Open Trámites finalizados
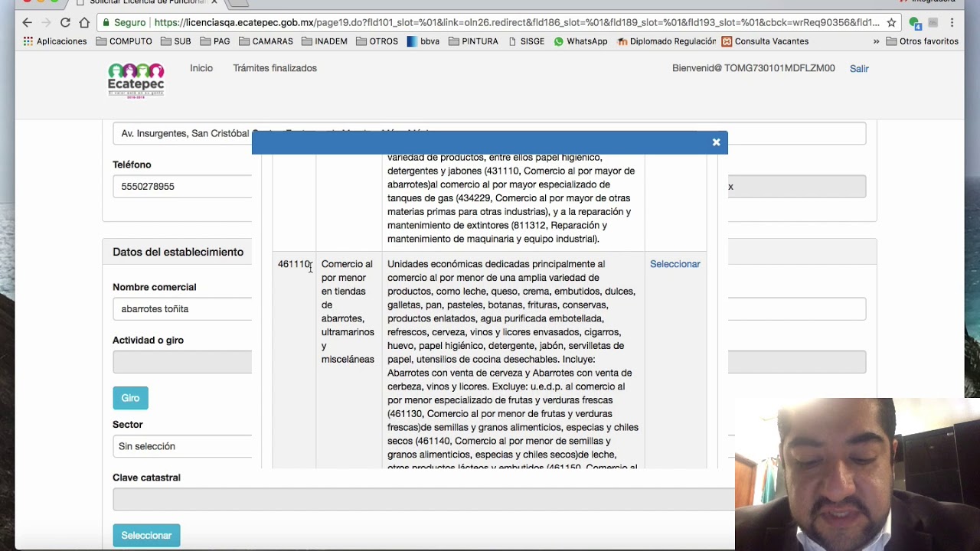The width and height of the screenshot is (980, 551). pos(275,68)
